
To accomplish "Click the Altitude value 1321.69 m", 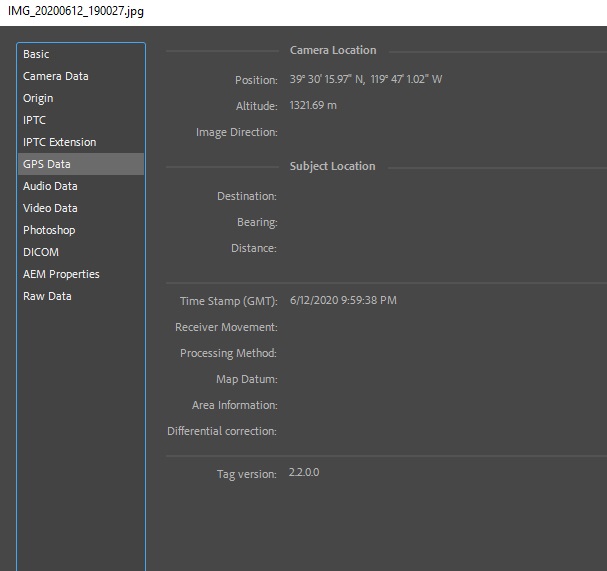I will pos(313,106).
